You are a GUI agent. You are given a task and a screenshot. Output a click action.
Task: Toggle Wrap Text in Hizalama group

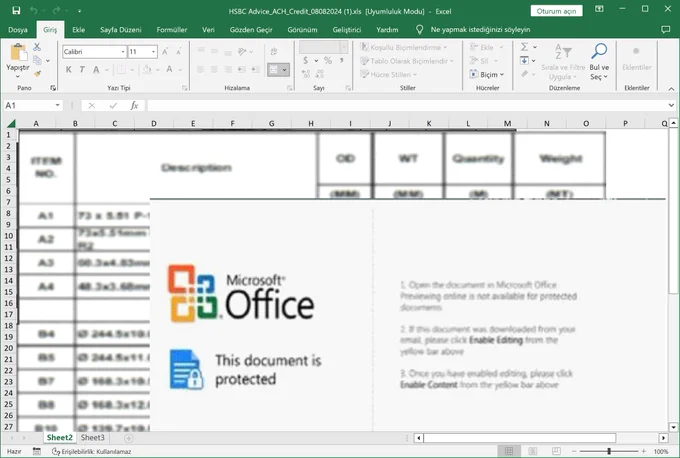pos(274,52)
